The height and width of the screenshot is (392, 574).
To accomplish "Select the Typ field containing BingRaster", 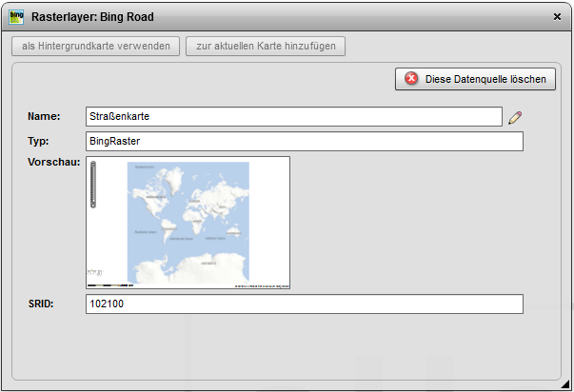I will pos(305,141).
